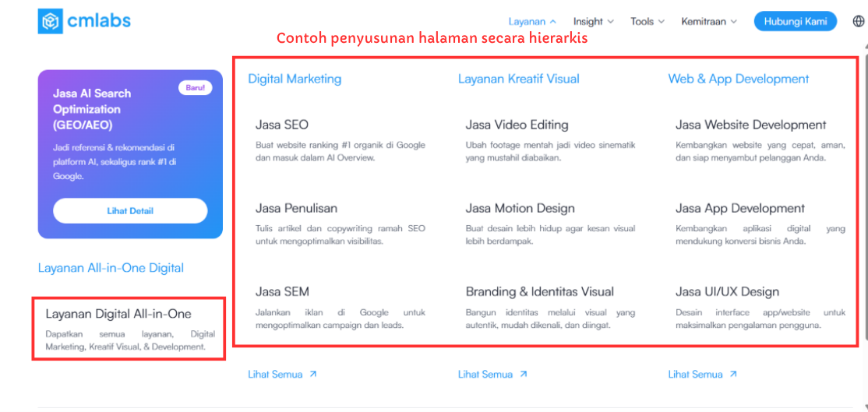The width and height of the screenshot is (868, 412).
Task: Expand the Insight dropdown chevron
Action: 611,22
